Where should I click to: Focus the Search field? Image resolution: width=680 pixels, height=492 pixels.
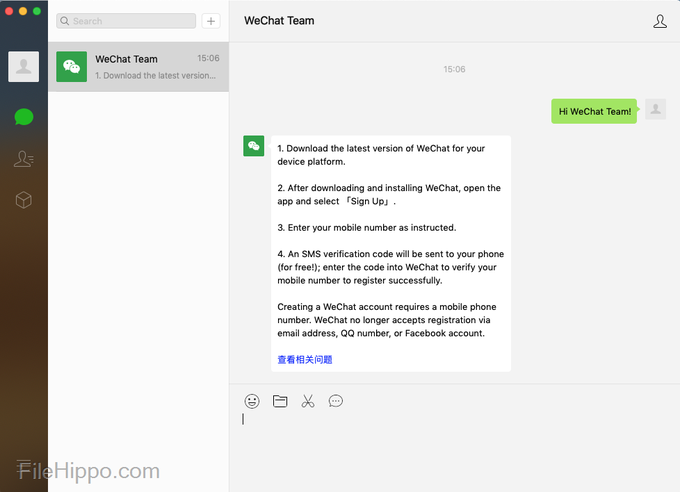pos(126,21)
